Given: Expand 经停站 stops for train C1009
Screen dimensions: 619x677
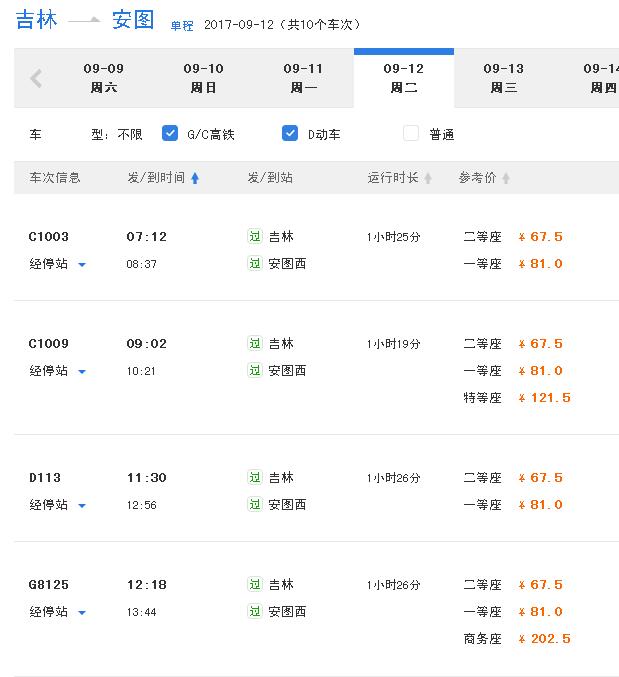Looking at the screenshot, I should tap(58, 371).
